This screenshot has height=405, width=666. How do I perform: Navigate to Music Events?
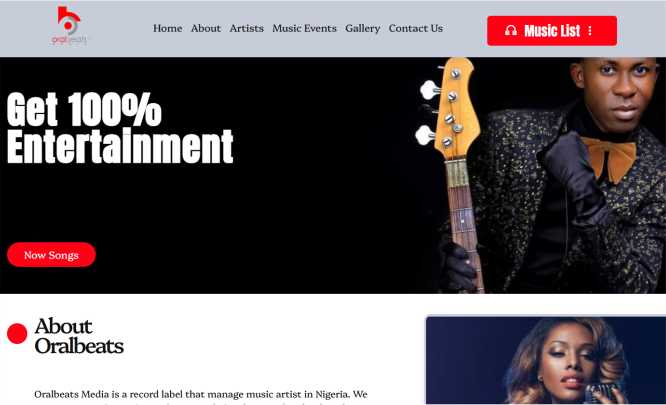tap(304, 28)
